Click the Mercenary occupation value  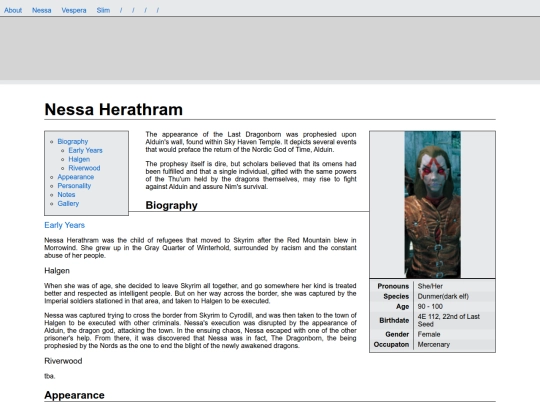[x=434, y=344]
